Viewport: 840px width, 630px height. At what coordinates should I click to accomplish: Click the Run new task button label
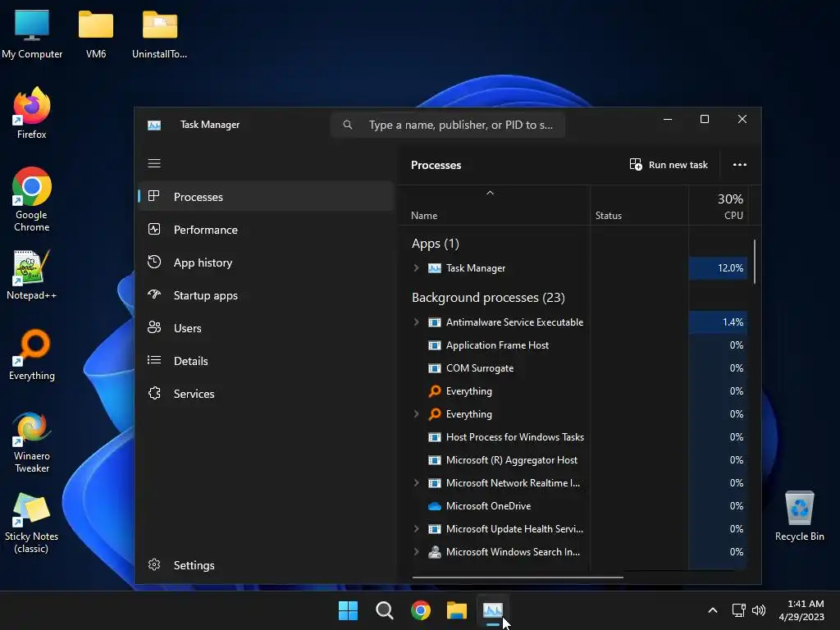pos(678,165)
